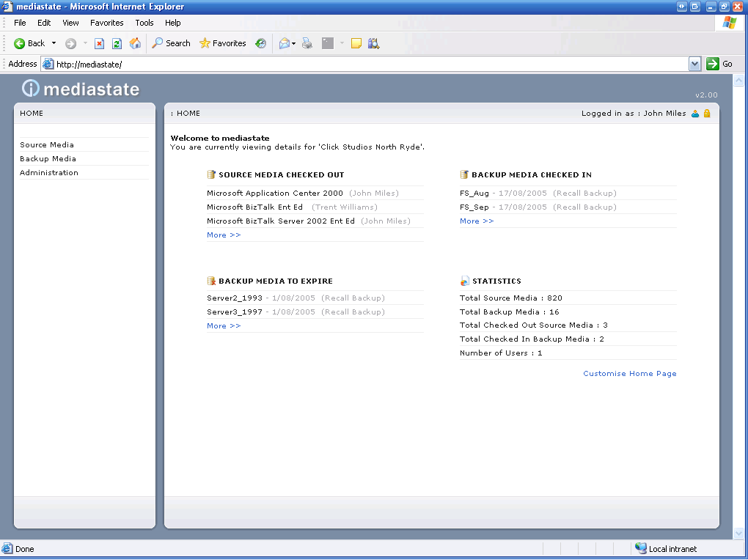Open the address bar dropdown list
The height and width of the screenshot is (560, 748).
[694, 64]
